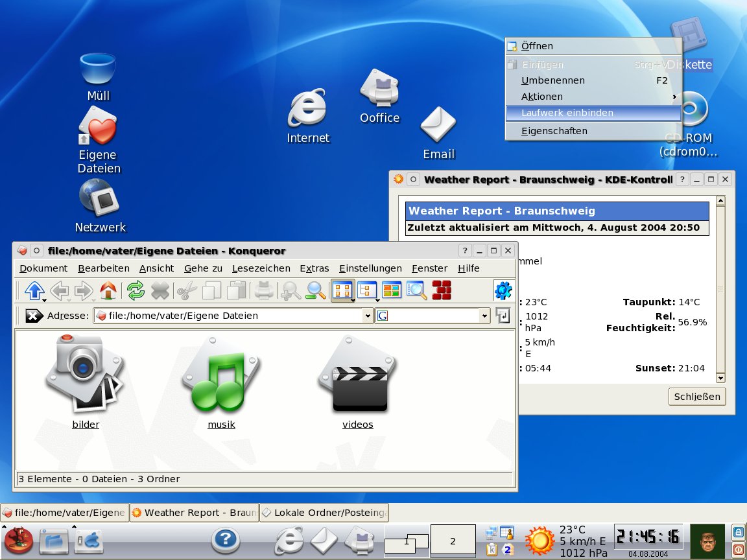Screen dimensions: 747x560
Task: Click the Up directory arrow in Konqueror
Action: (33, 290)
